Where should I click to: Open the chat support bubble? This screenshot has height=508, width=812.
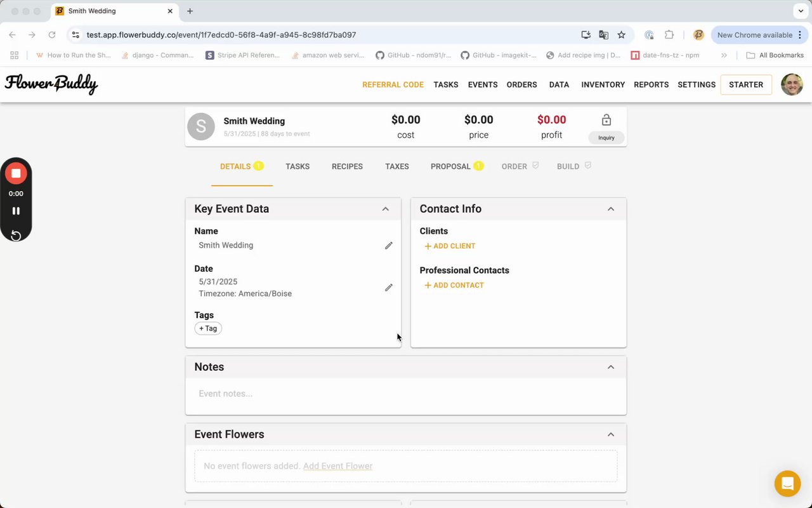point(787,484)
